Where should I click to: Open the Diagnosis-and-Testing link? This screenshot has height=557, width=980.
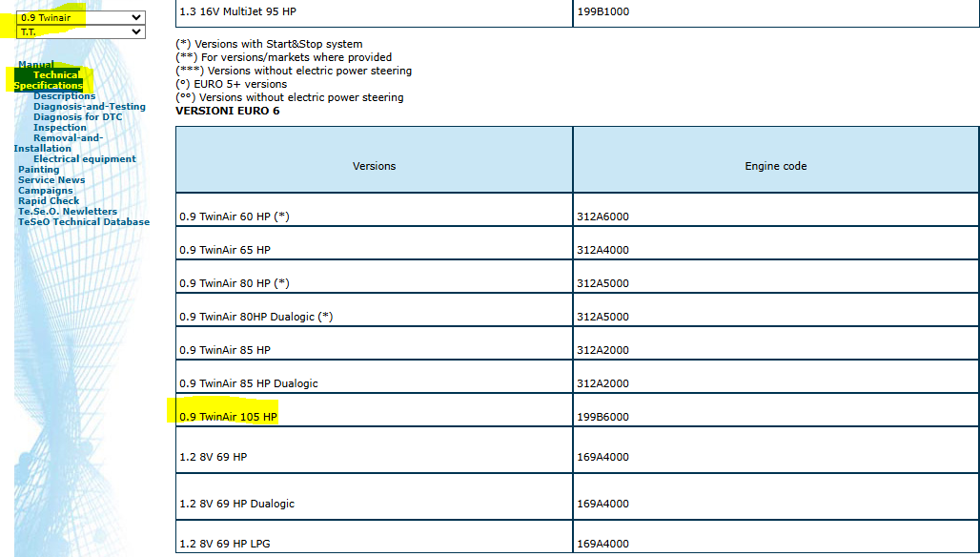point(89,107)
